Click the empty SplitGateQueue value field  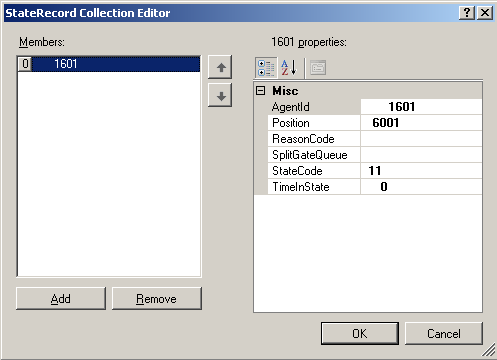tap(421, 155)
